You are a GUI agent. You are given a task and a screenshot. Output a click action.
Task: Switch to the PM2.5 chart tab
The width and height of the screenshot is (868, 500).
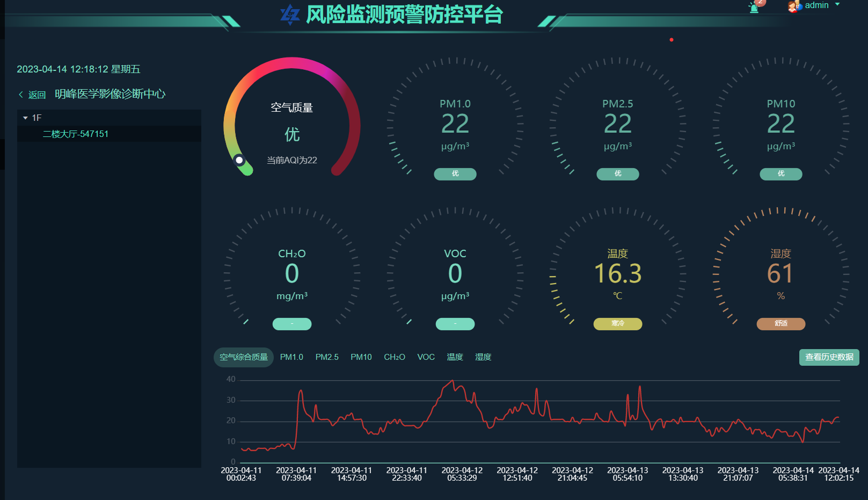click(327, 357)
